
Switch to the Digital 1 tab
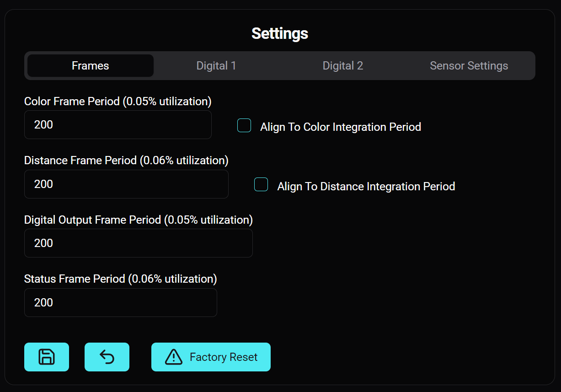(216, 65)
